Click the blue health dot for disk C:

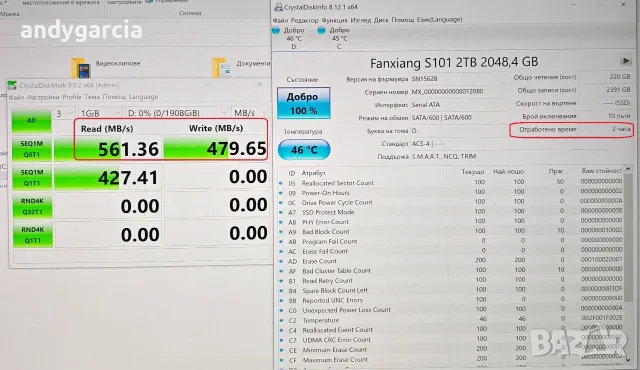[x=322, y=30]
